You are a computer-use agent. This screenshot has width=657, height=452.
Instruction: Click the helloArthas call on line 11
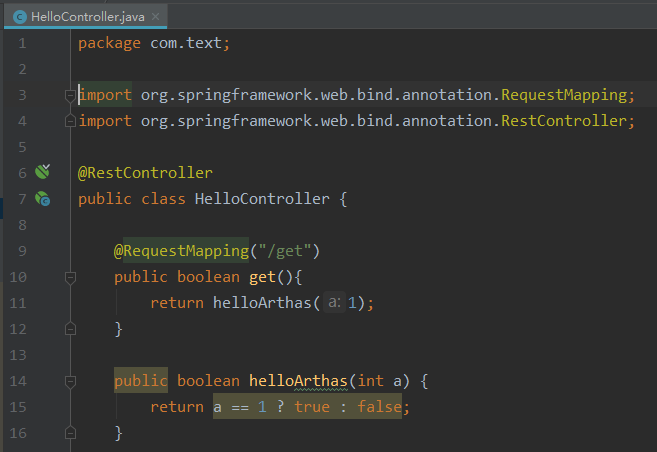(x=262, y=303)
